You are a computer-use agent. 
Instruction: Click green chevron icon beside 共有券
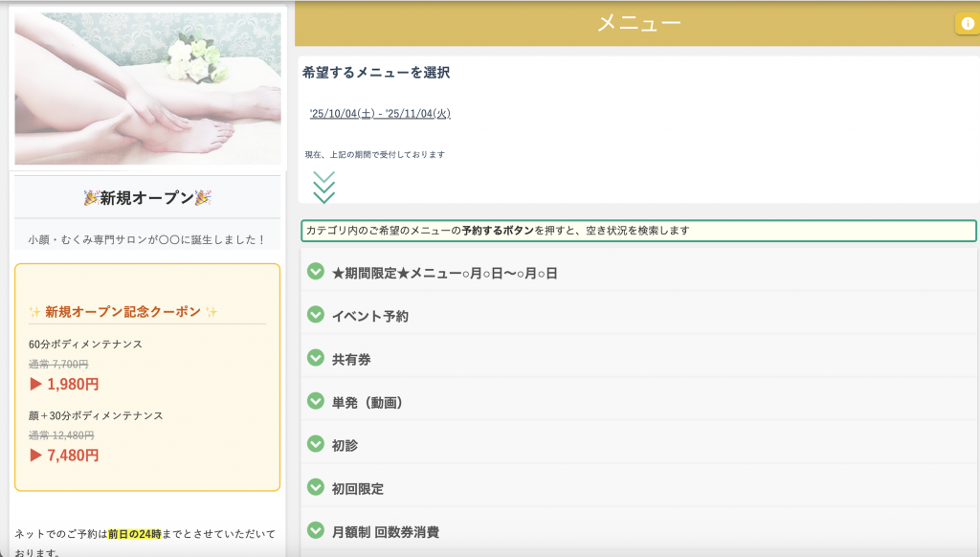[316, 358]
